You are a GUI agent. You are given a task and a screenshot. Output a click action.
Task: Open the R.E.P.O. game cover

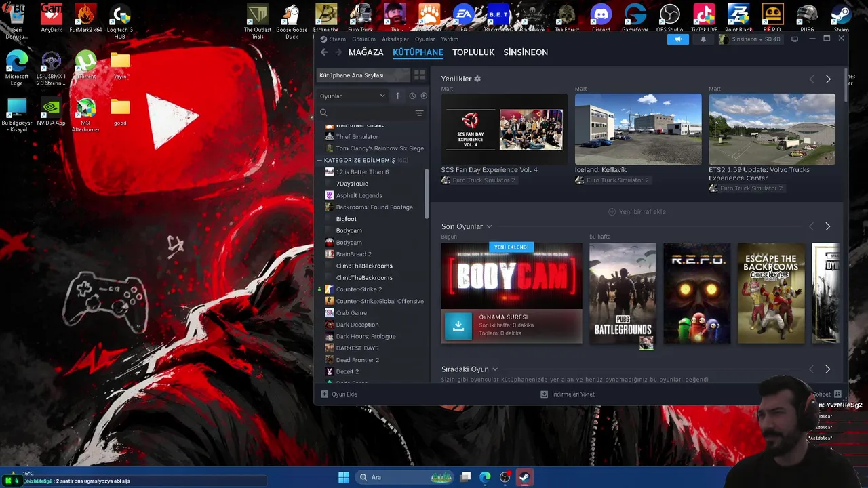click(x=696, y=293)
